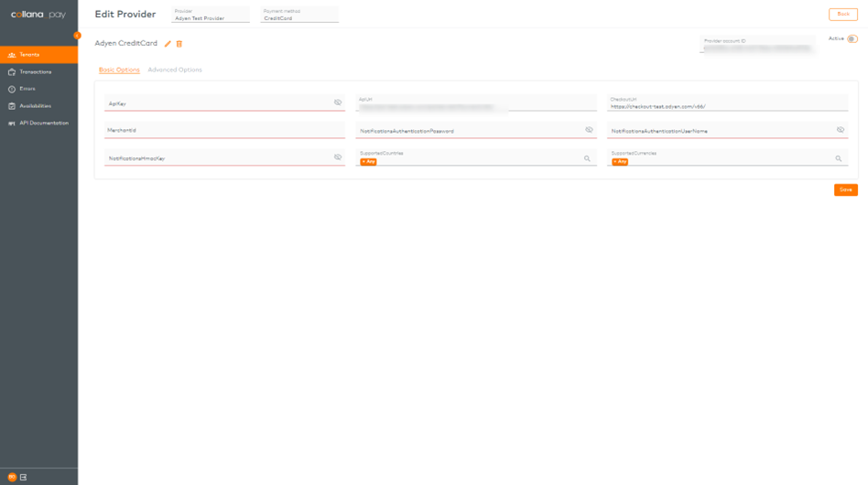Image resolution: width=868 pixels, height=485 pixels.
Task: Click the Save button
Action: tap(846, 189)
